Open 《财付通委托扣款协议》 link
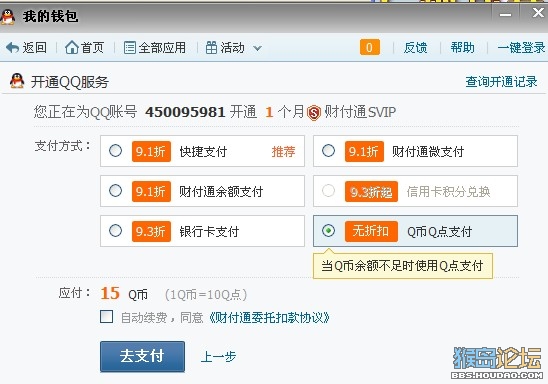The image size is (548, 384). click(269, 317)
